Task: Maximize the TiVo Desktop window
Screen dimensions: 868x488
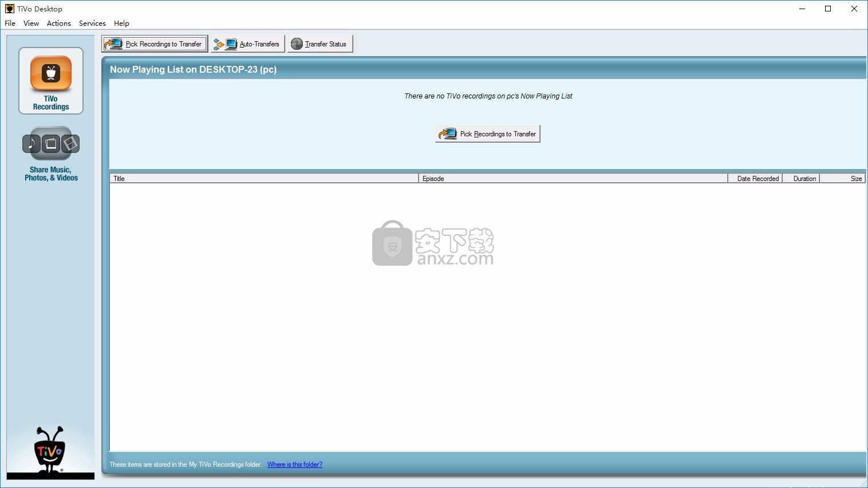Action: coord(828,9)
